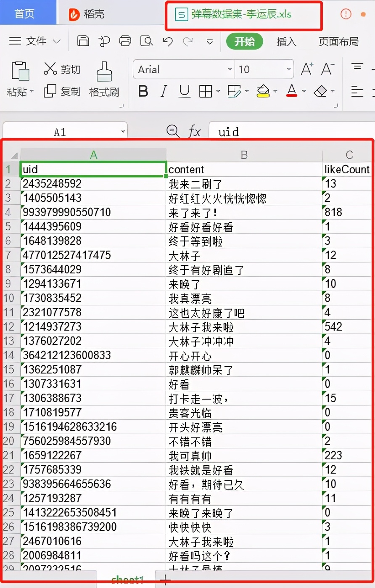Click the clipboard group dialog launcher corner

[121, 106]
